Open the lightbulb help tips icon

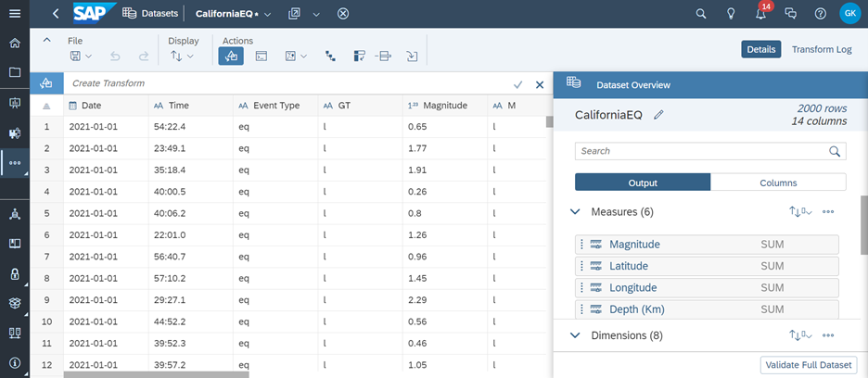[731, 14]
